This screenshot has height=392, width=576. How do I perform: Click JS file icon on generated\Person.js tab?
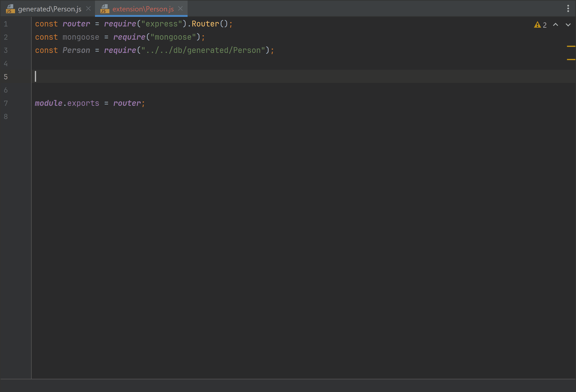10,9
